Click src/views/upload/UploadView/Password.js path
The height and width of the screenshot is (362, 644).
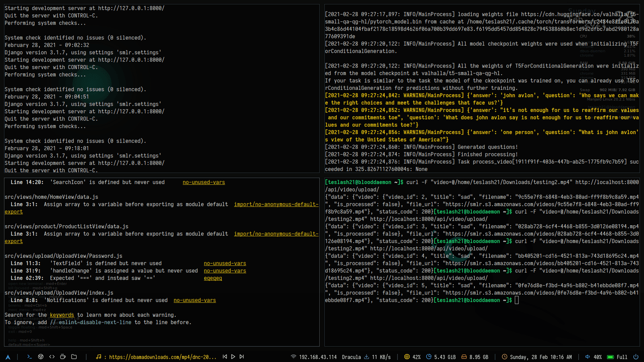tap(64, 256)
